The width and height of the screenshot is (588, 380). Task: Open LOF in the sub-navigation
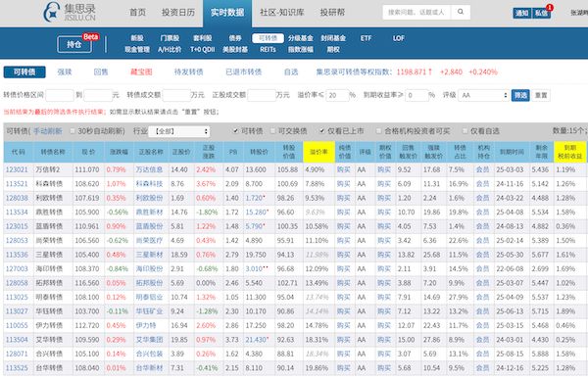pos(398,38)
